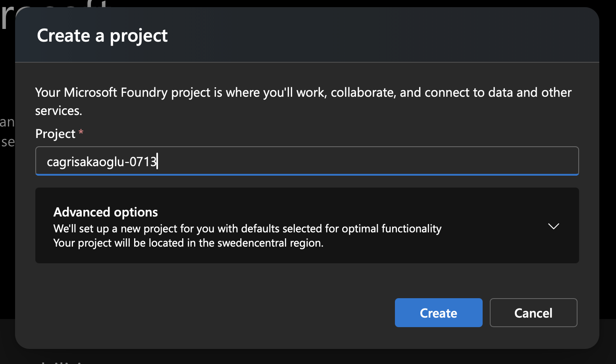Dismiss dialog with Cancel button
The width and height of the screenshot is (616, 364).
(533, 313)
